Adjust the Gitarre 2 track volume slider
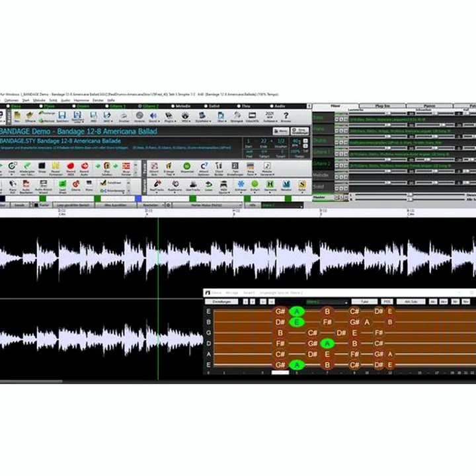 tap(388, 160)
